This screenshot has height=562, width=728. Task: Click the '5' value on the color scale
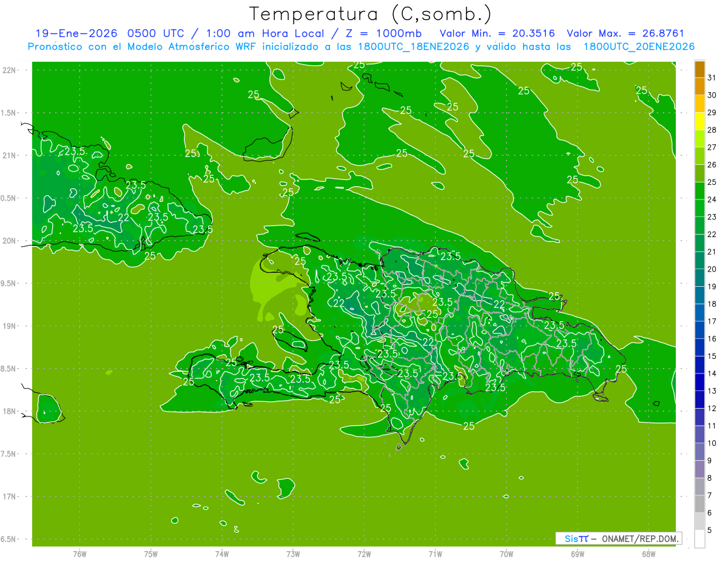(710, 530)
